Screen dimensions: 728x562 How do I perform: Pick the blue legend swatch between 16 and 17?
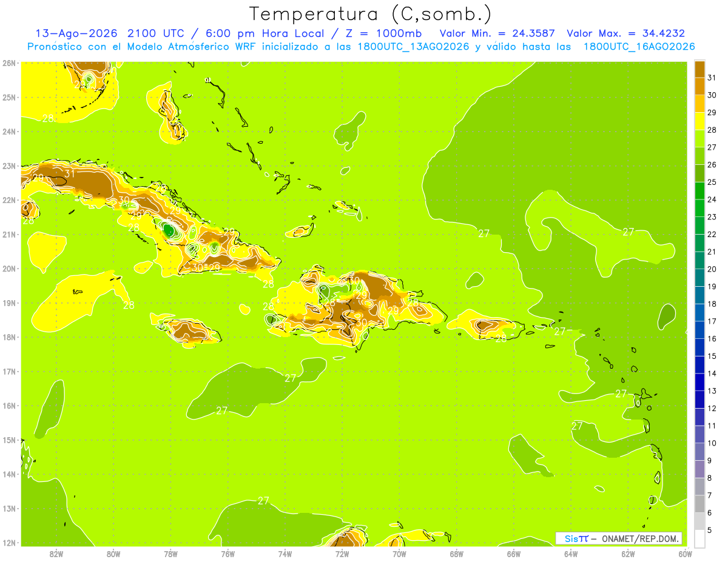(699, 330)
